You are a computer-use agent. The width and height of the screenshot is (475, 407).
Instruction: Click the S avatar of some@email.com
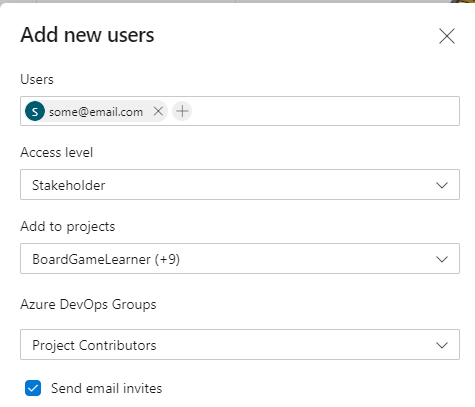click(35, 111)
